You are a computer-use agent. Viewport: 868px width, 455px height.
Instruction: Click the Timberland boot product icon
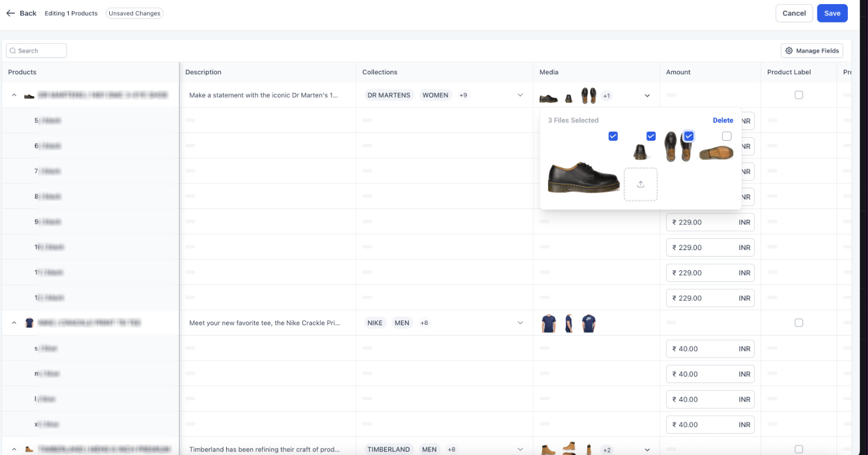pyautogui.click(x=29, y=450)
